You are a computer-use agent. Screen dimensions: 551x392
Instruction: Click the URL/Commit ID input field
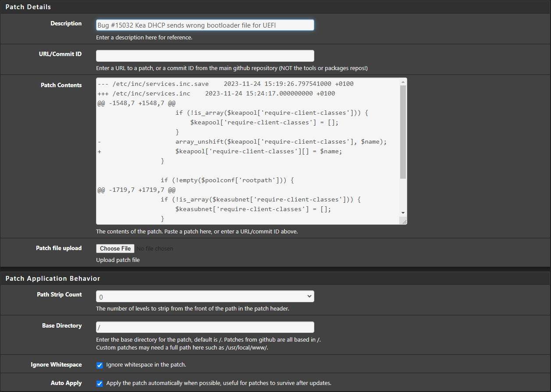205,56
